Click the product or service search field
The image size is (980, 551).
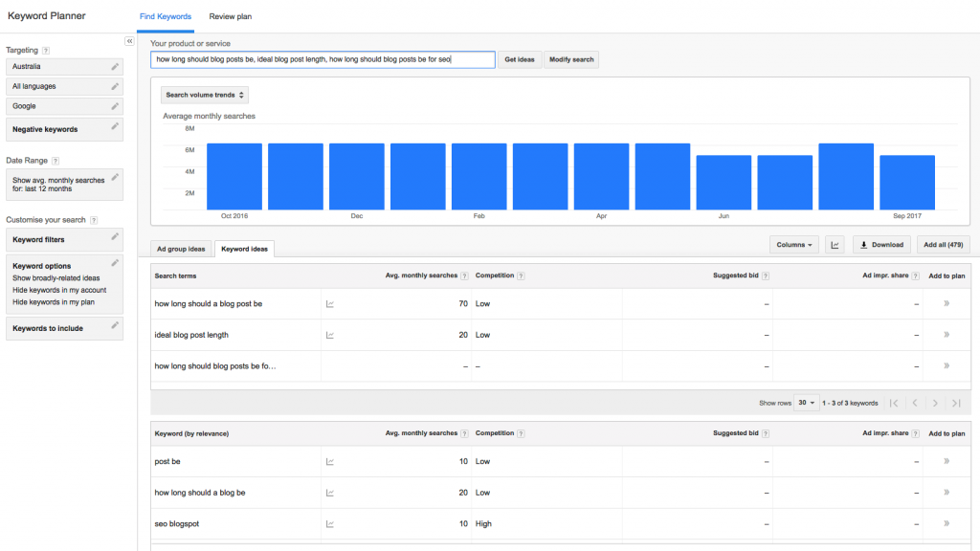point(323,59)
